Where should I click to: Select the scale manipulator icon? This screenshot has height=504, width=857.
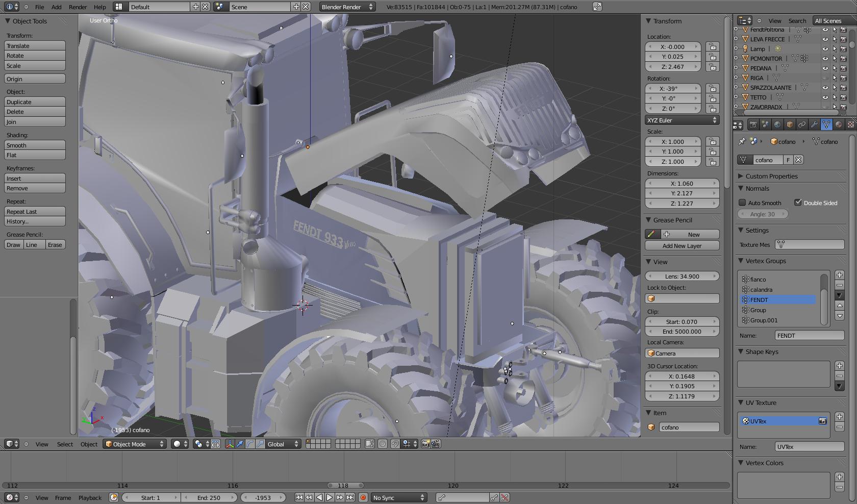pos(260,444)
